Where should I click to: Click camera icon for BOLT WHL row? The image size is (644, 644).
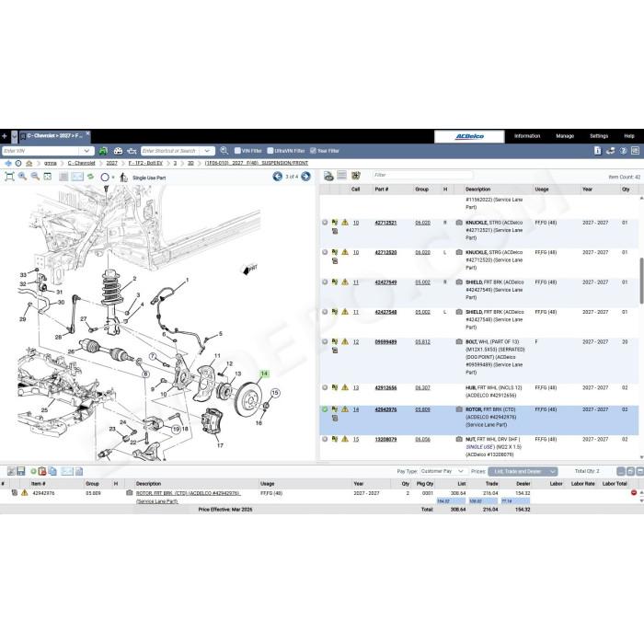[459, 341]
